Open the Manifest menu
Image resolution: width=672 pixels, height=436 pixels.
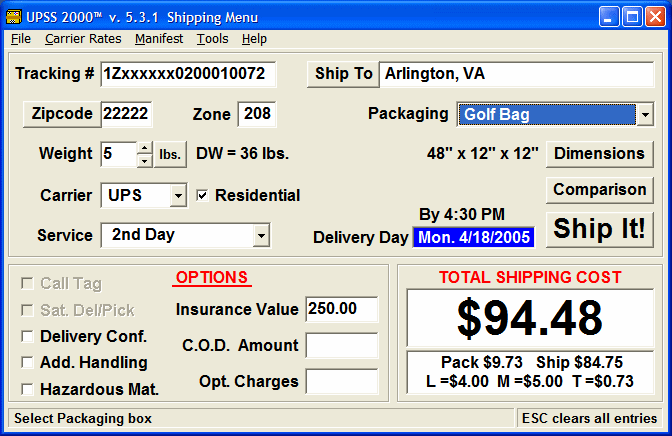(159, 39)
